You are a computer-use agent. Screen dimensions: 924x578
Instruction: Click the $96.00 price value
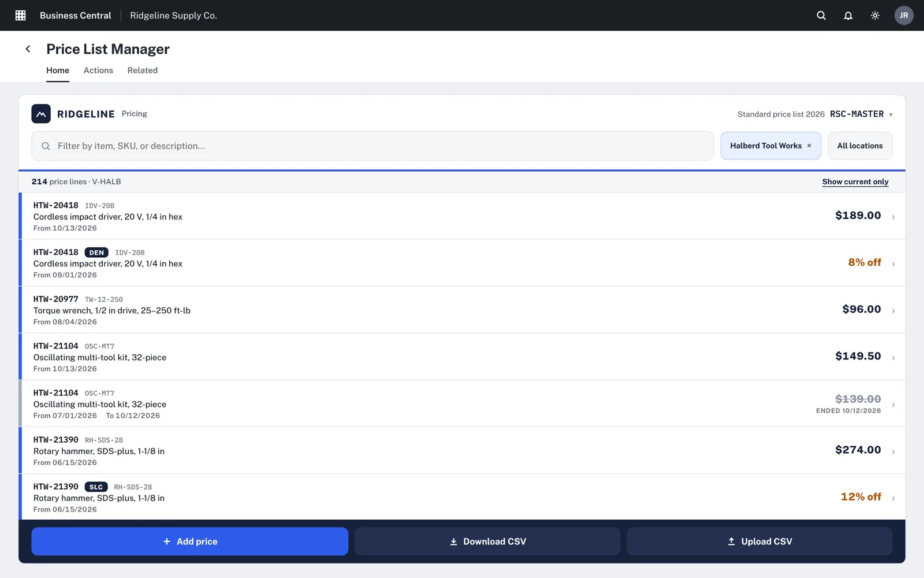(862, 309)
